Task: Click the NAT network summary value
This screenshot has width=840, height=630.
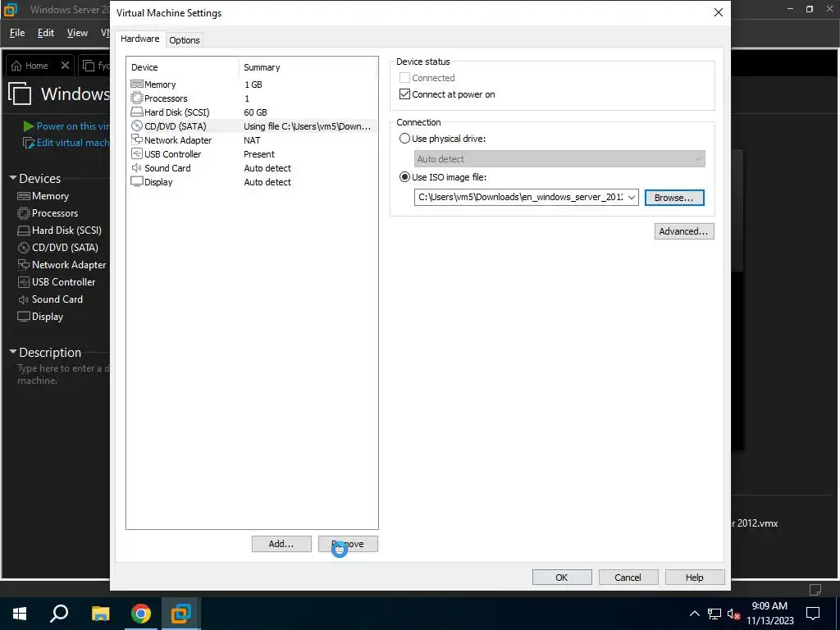Action: coord(253,140)
